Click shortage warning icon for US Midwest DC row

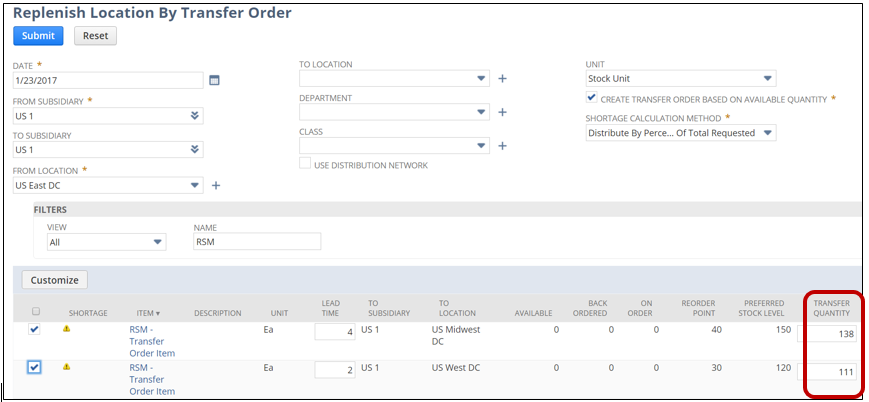click(67, 328)
